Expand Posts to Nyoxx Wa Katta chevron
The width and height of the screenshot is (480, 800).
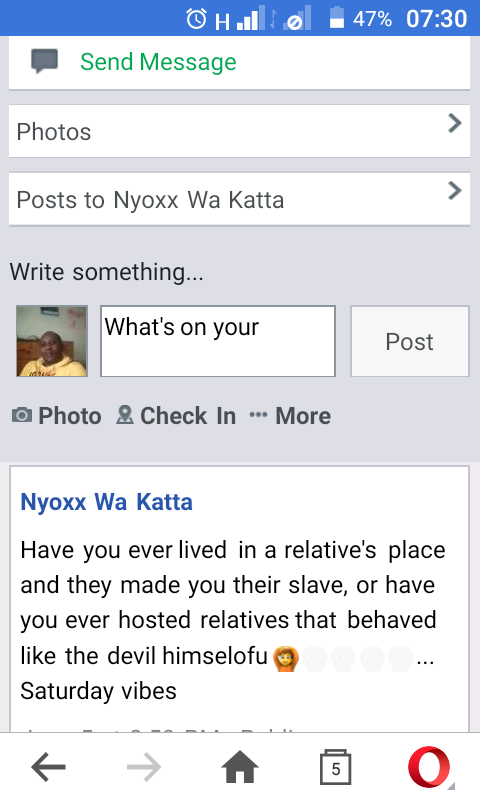454,191
